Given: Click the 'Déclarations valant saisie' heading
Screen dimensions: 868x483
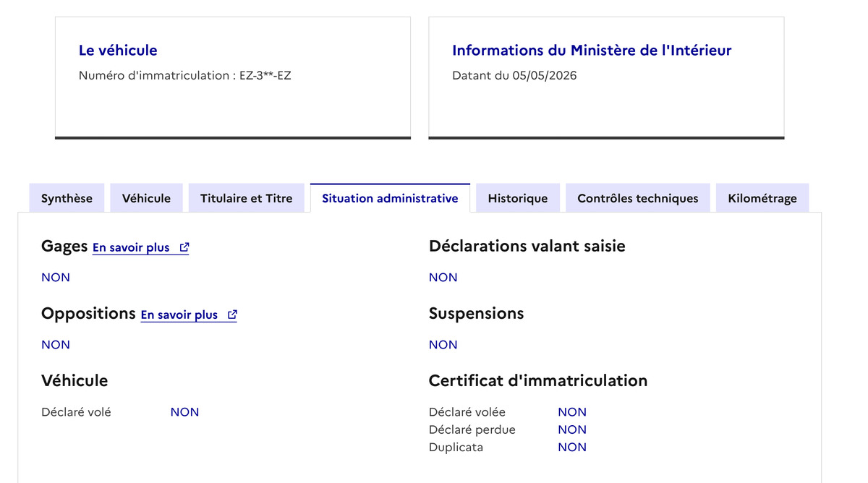Looking at the screenshot, I should 527,246.
